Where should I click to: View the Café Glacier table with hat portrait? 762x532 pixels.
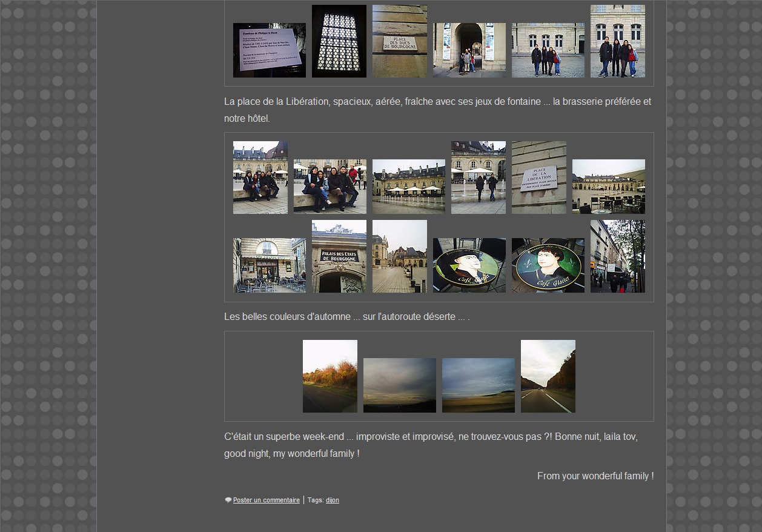pyautogui.click(x=469, y=265)
